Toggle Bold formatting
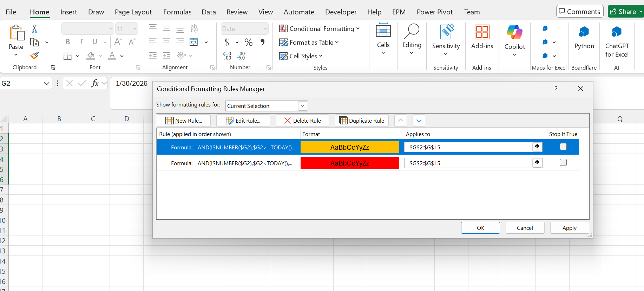Image resolution: width=644 pixels, height=291 pixels. pos(68,42)
